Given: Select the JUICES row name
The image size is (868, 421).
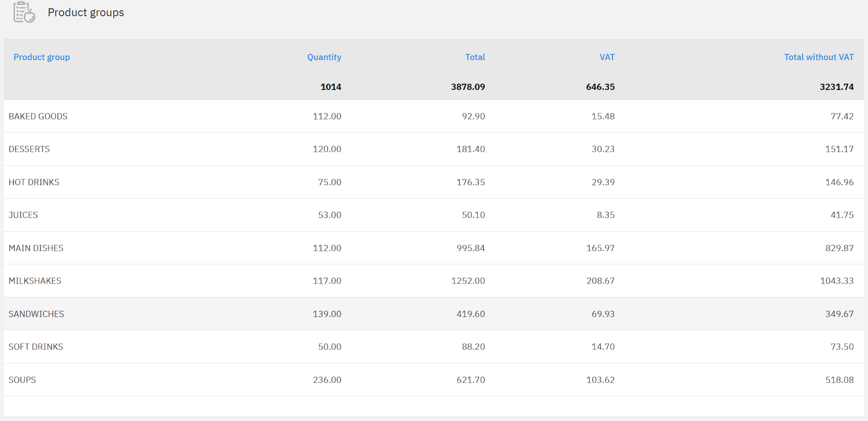Looking at the screenshot, I should pos(24,215).
